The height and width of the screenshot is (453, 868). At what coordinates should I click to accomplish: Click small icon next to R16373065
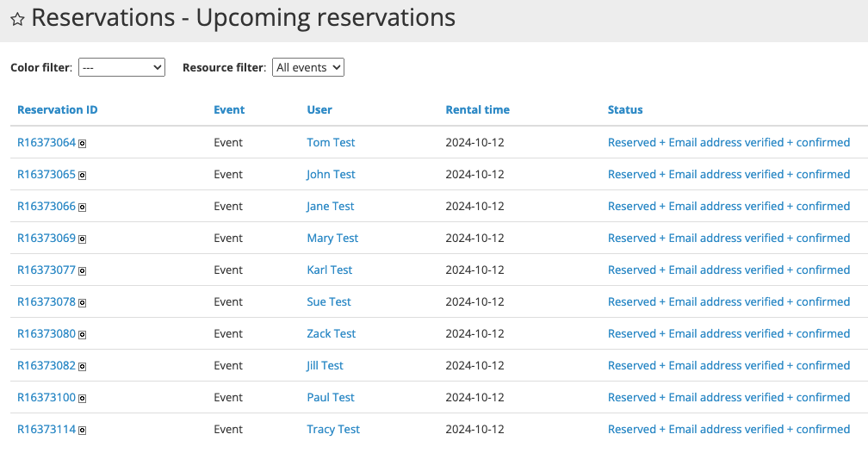(83, 176)
